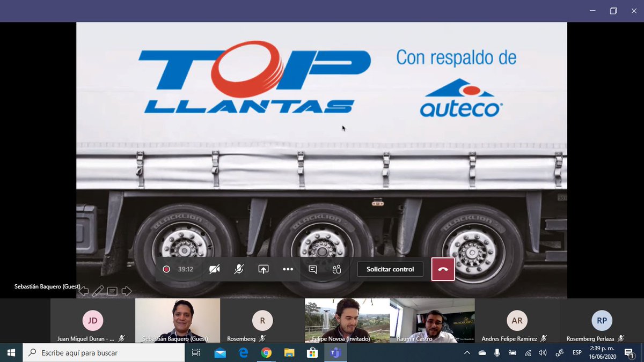The width and height of the screenshot is (644, 362).
Task: Go to previous slide arrow
Action: (84, 291)
